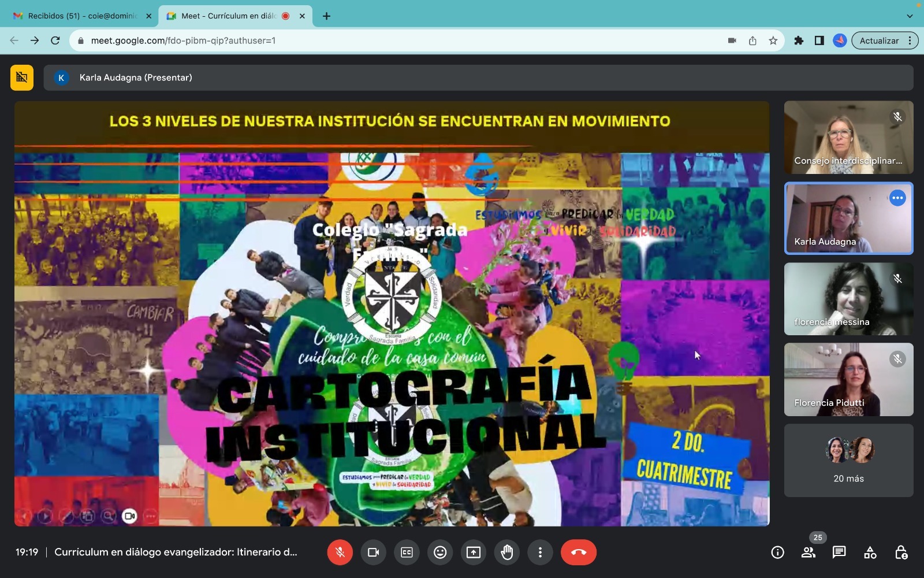Click the camera permission icon in address bar
The image size is (924, 578).
pyautogui.click(x=732, y=40)
